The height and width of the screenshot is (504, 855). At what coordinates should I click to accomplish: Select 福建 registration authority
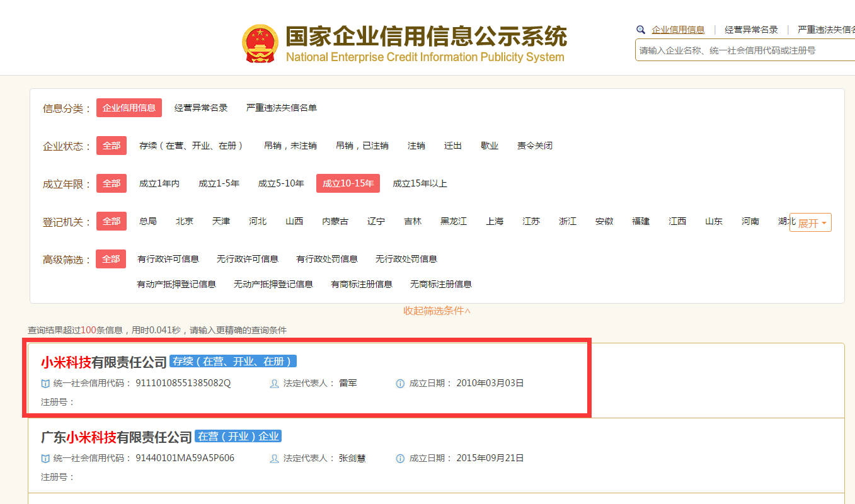(641, 221)
